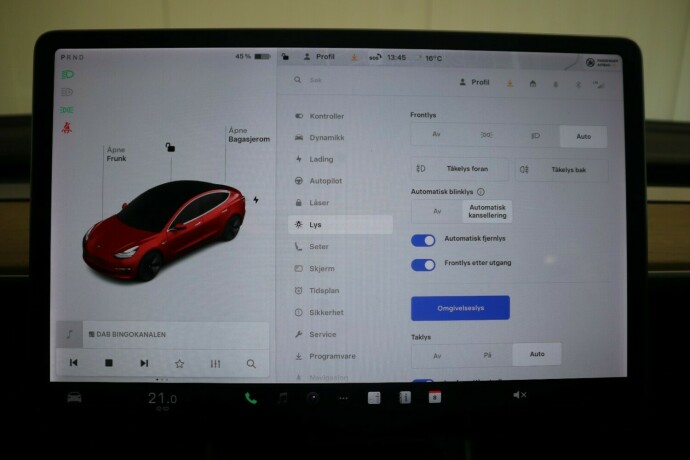Open the Seter seats menu
The width and height of the screenshot is (690, 460).
click(x=312, y=247)
